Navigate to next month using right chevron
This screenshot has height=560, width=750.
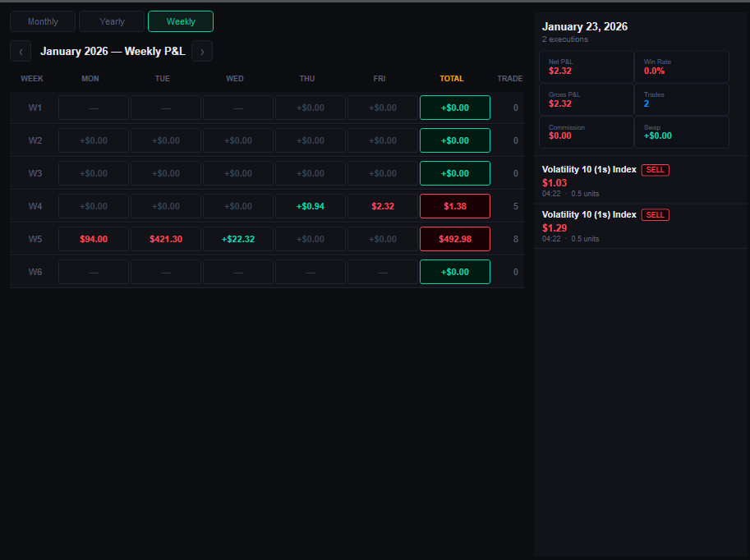(x=202, y=51)
